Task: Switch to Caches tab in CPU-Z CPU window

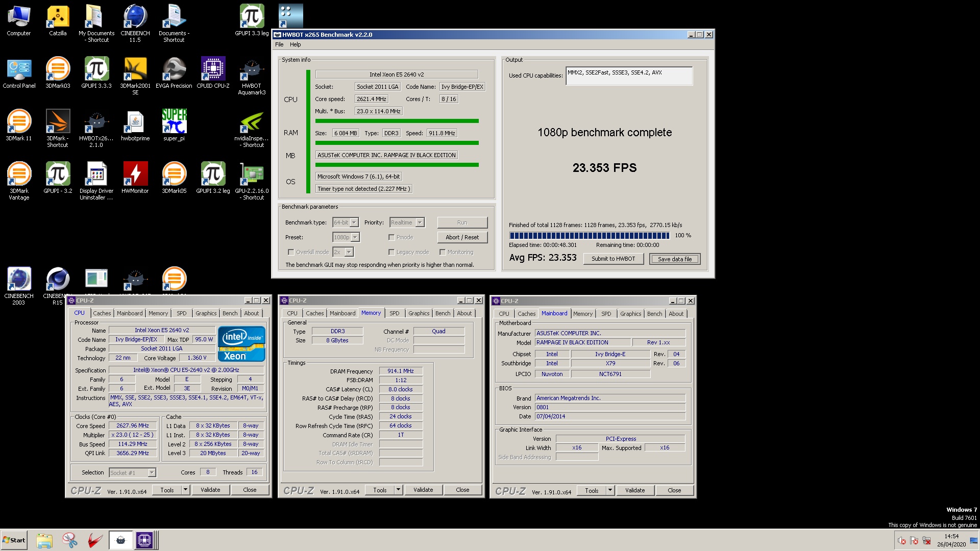Action: (102, 313)
